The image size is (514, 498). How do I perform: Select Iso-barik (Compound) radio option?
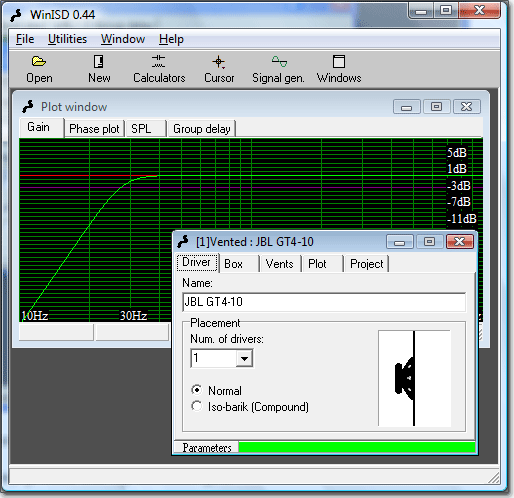[197, 406]
